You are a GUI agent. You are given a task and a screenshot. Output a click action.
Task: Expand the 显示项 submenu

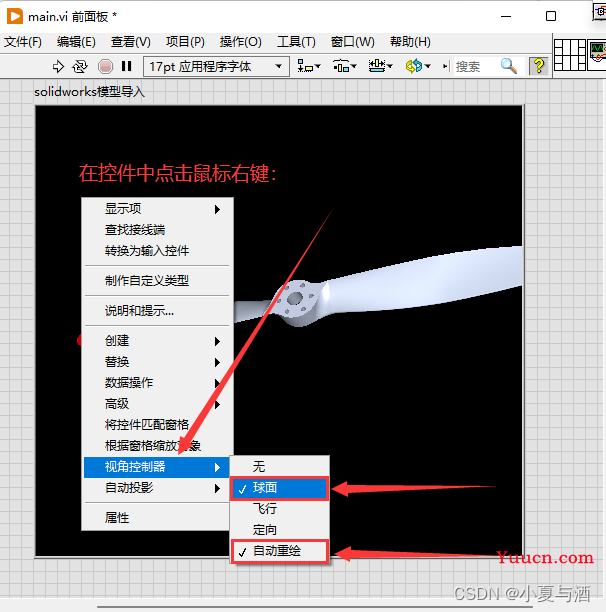pos(157,209)
